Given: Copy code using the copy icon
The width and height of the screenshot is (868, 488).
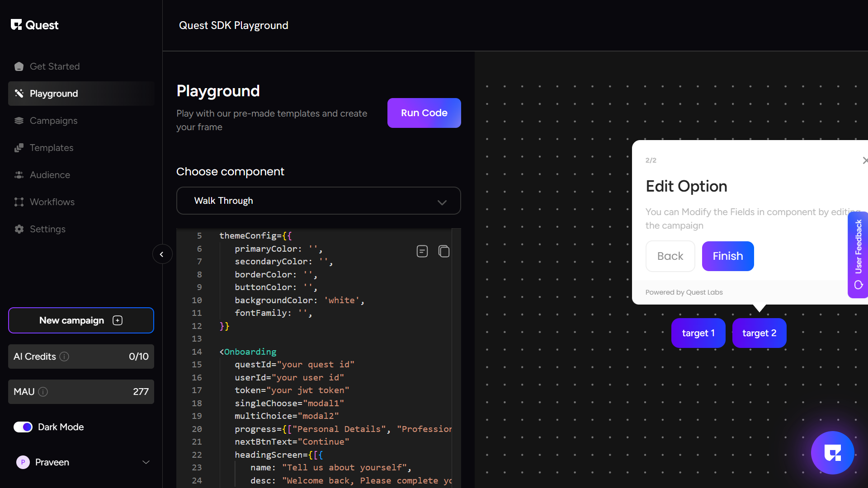Looking at the screenshot, I should 443,251.
